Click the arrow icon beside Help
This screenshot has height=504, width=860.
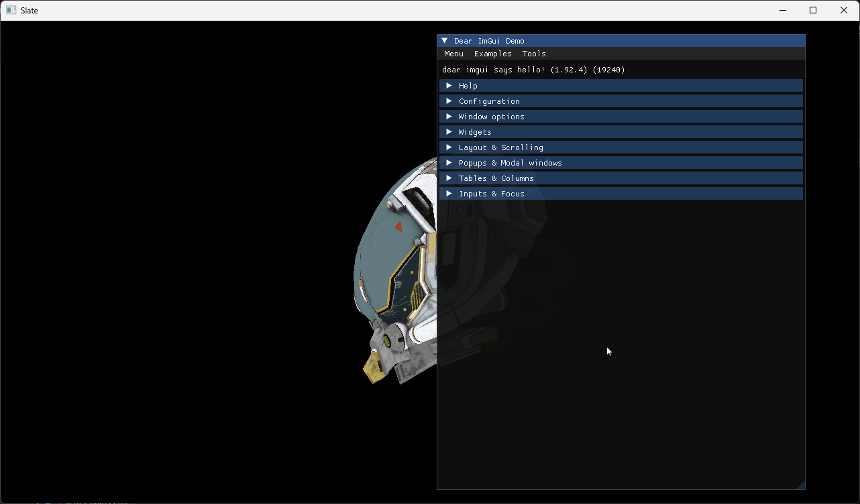(x=449, y=86)
